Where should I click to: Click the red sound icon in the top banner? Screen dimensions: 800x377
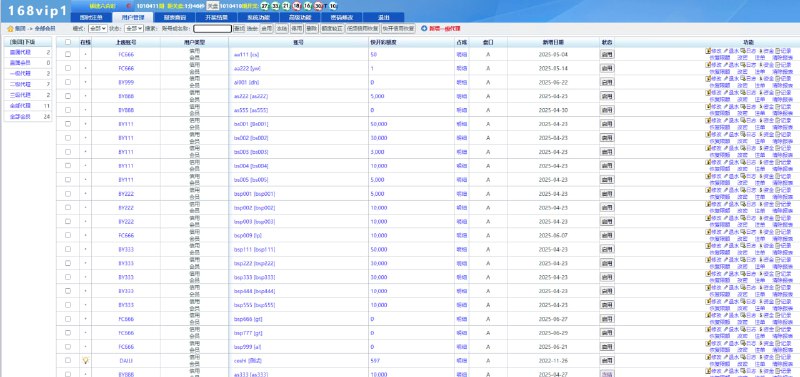pos(128,6)
